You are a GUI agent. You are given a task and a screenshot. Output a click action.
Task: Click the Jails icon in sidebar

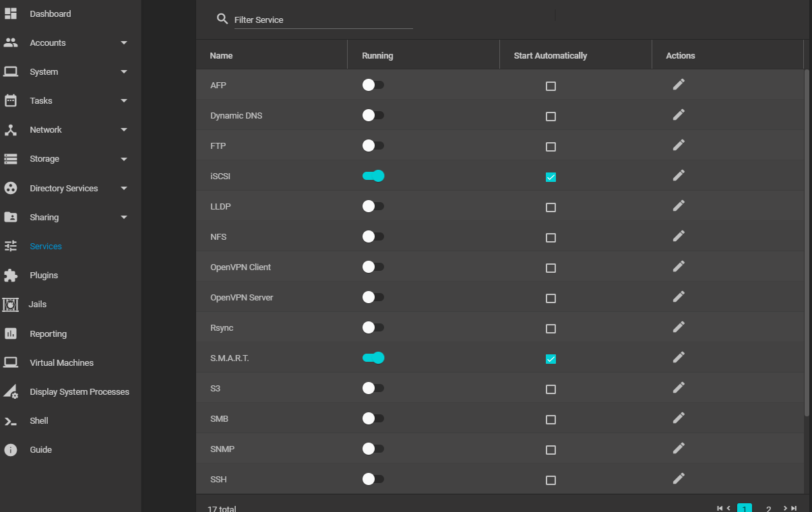coord(11,305)
